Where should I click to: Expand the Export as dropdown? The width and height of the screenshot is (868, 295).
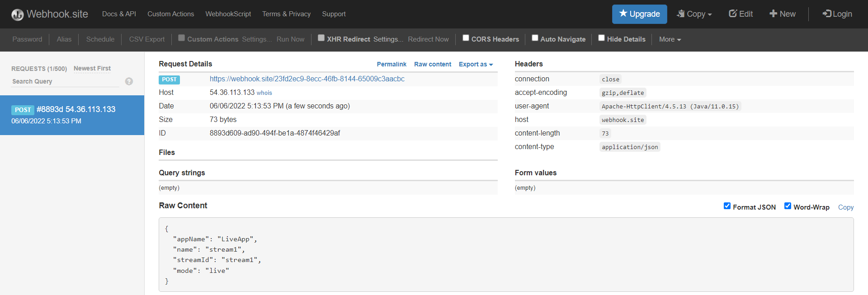coord(476,64)
